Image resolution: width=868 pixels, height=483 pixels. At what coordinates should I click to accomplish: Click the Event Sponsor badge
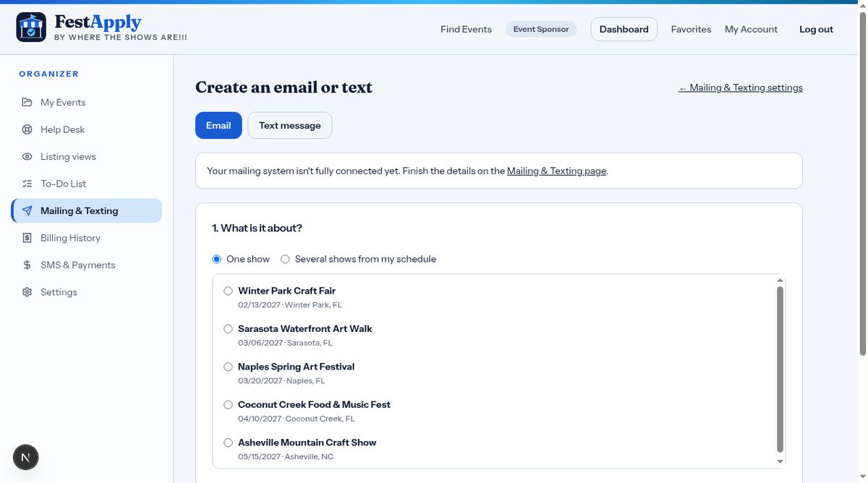click(541, 29)
